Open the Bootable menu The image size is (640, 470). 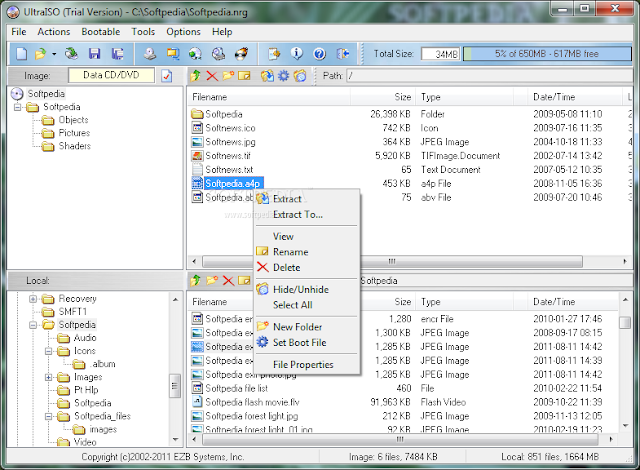pos(101,32)
